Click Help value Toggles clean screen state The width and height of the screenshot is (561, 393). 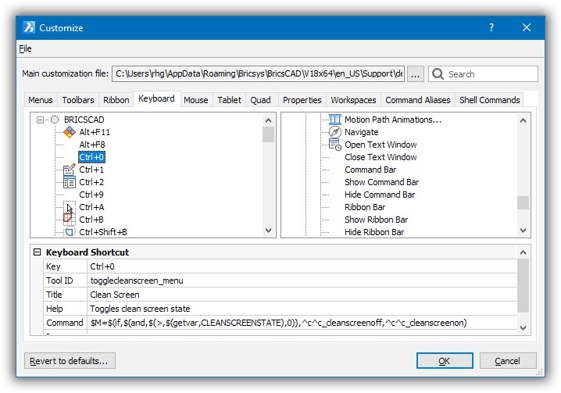click(302, 309)
